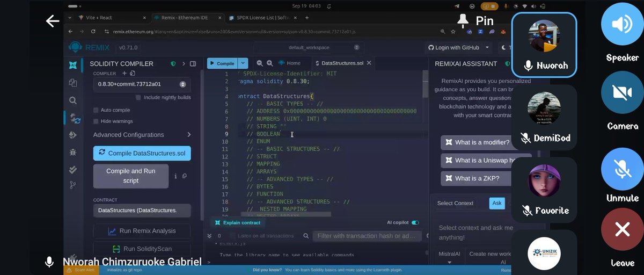
Task: Toggle the AI copilot switch
Action: click(415, 223)
